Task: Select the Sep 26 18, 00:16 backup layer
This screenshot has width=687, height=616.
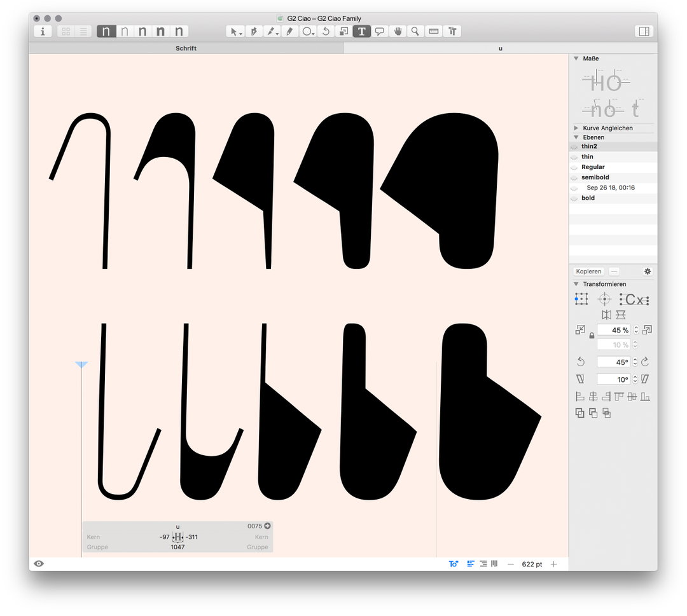Action: coord(613,188)
